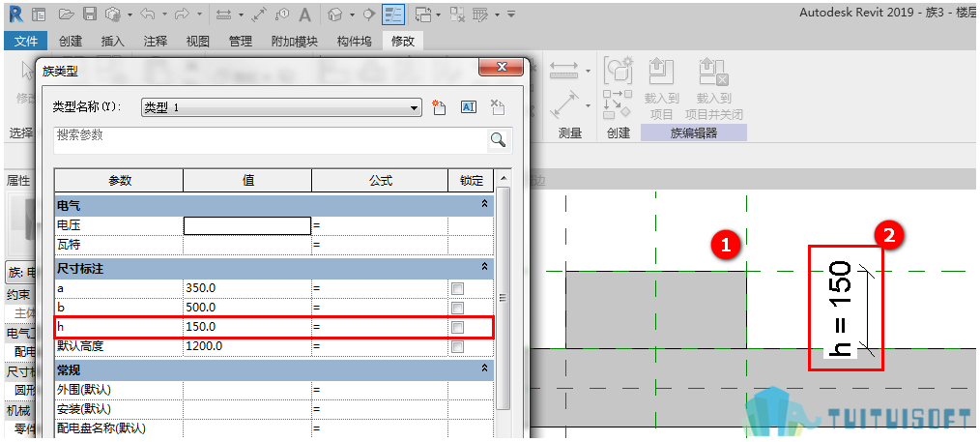Image resolution: width=980 pixels, height=442 pixels.
Task: Click the Create Similar ribbon icon
Action: point(618,103)
